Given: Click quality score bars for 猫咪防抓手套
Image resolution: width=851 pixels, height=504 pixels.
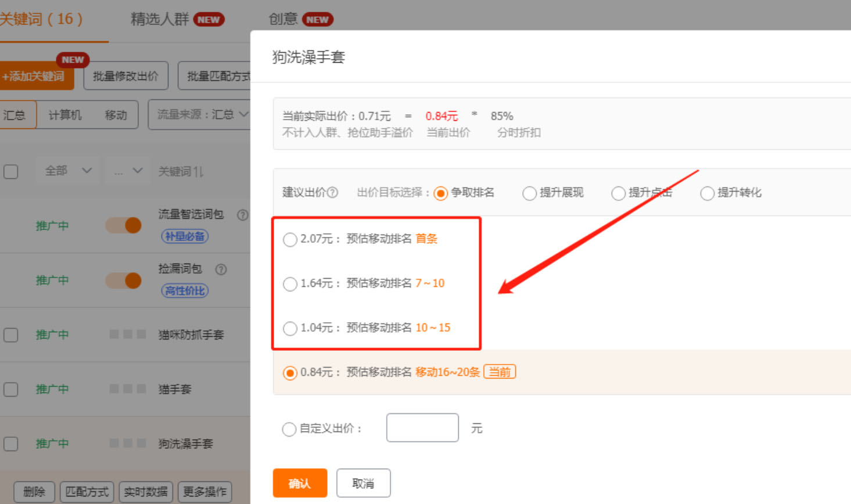Looking at the screenshot, I should click(128, 334).
